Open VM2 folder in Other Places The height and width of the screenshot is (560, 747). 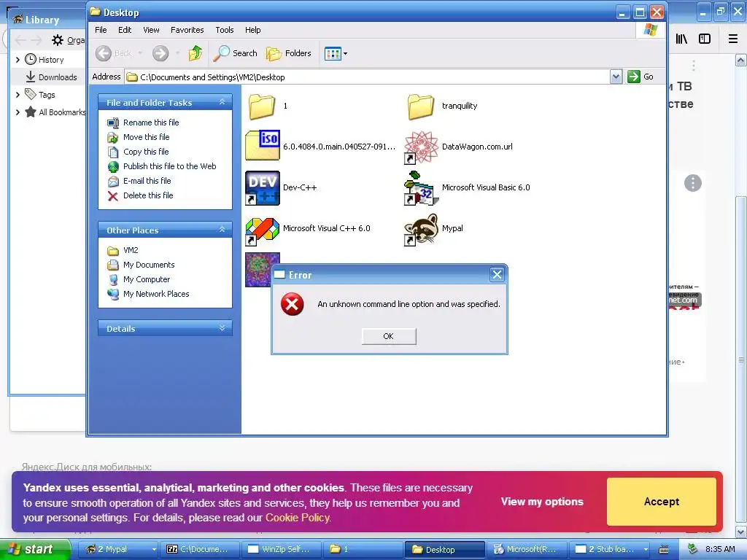131,251
